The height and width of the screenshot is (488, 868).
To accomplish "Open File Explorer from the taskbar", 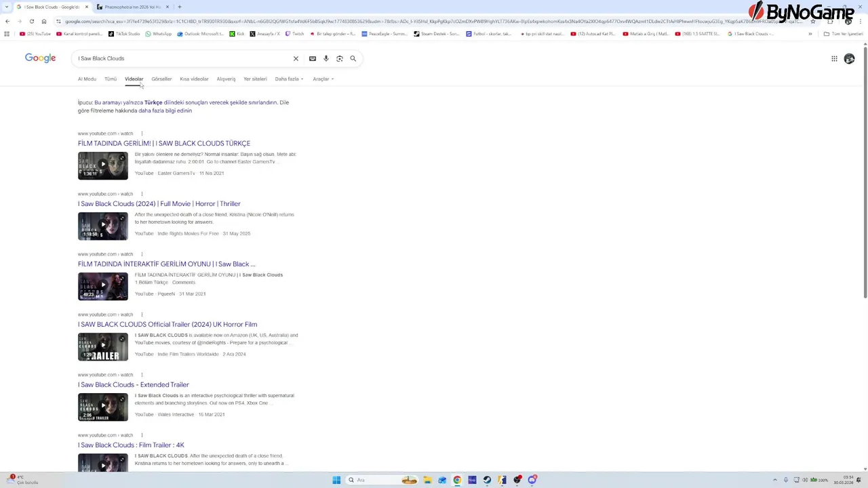I will pyautogui.click(x=427, y=480).
